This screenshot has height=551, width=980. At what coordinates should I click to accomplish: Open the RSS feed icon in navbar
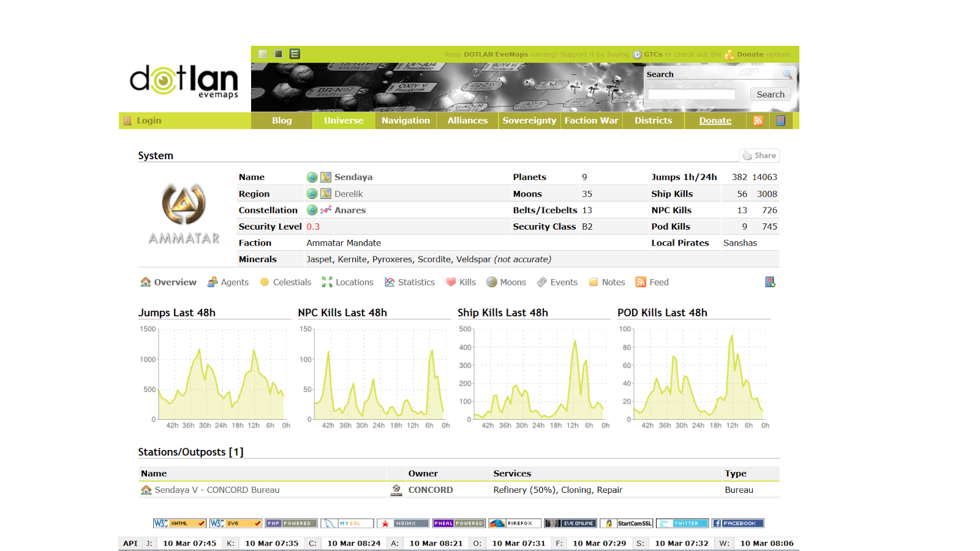coord(758,121)
